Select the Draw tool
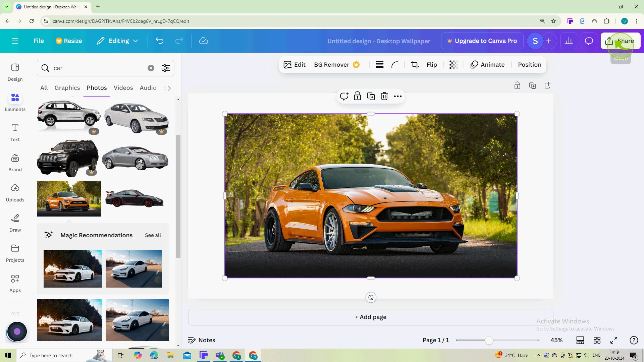Image resolution: width=644 pixels, height=362 pixels. (x=15, y=223)
